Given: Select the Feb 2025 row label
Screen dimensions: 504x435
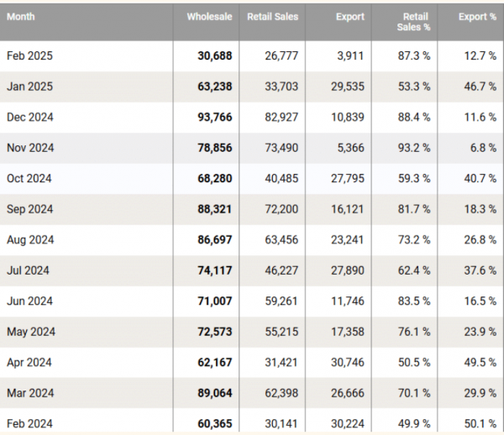Looking at the screenshot, I should 29,55.
